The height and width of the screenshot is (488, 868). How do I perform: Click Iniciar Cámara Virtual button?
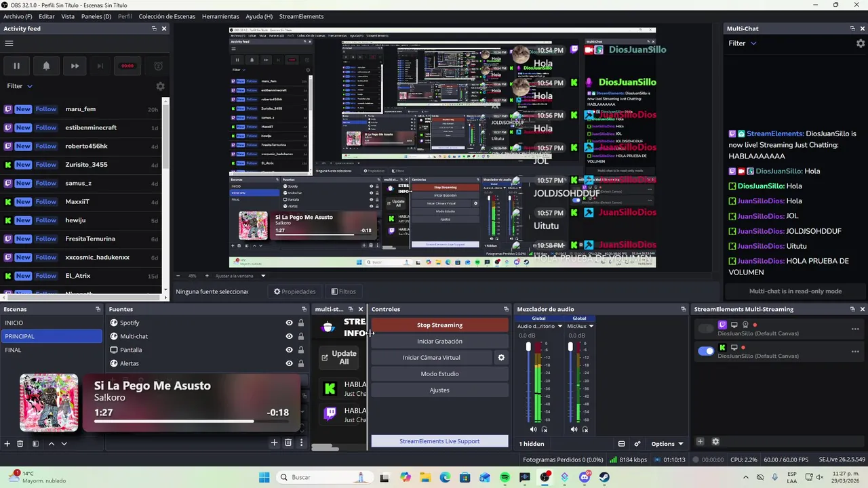point(431,358)
